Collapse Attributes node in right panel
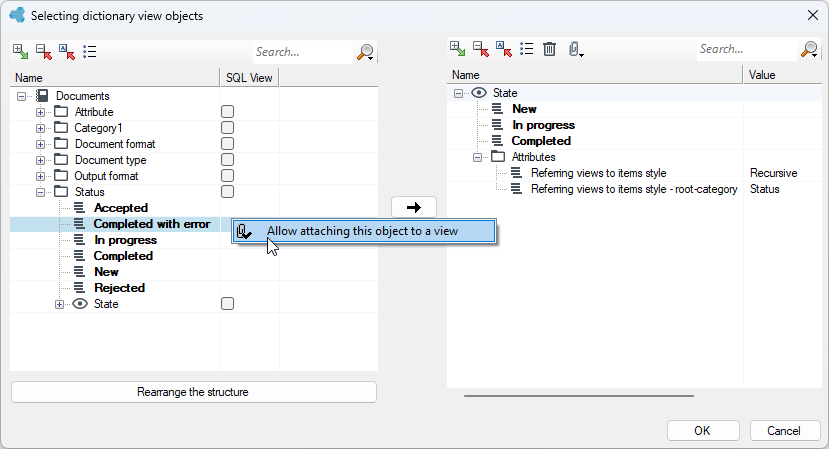The width and height of the screenshot is (829, 449). [477, 157]
